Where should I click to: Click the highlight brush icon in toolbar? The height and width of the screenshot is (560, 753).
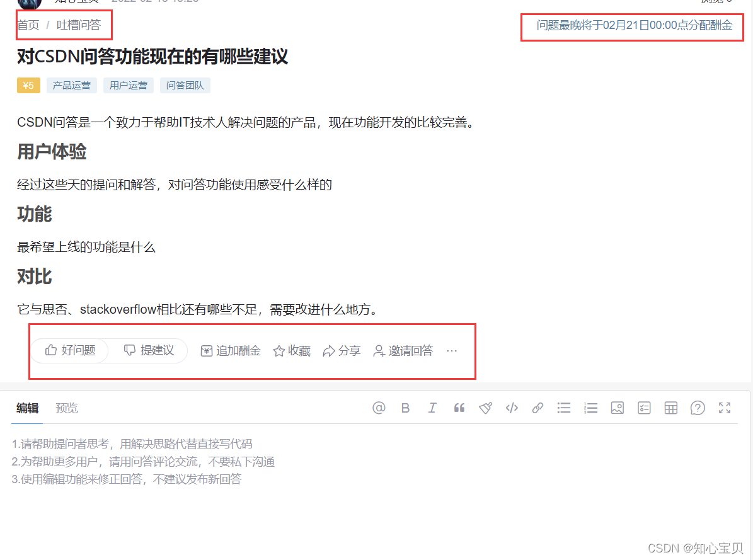pos(486,408)
